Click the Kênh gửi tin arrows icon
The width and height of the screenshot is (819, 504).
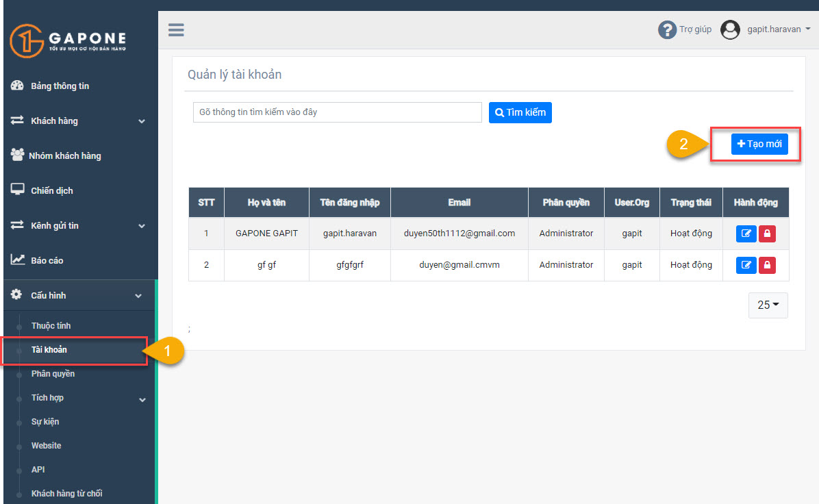point(17,225)
